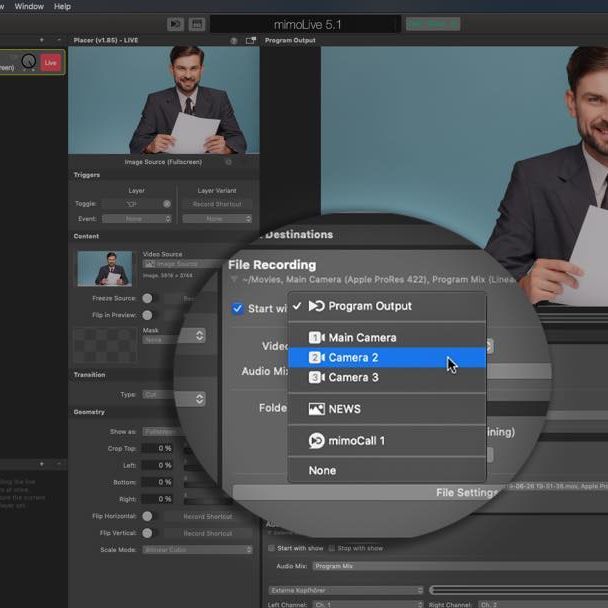Click the video source thumbnail in Content
The height and width of the screenshot is (608, 608).
click(x=105, y=268)
